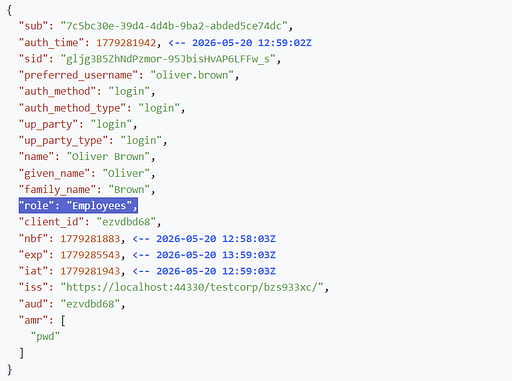Click the "pwd" entry in amr array

coord(45,336)
